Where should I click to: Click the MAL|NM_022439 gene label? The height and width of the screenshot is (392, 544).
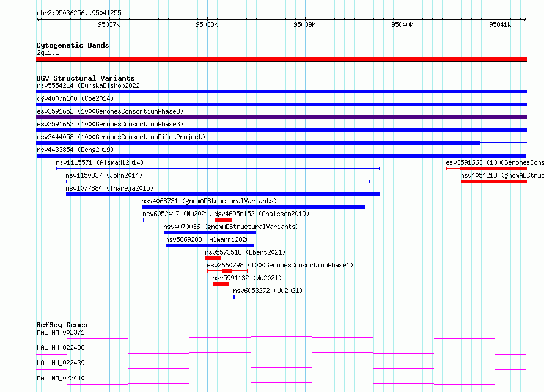tap(61, 363)
